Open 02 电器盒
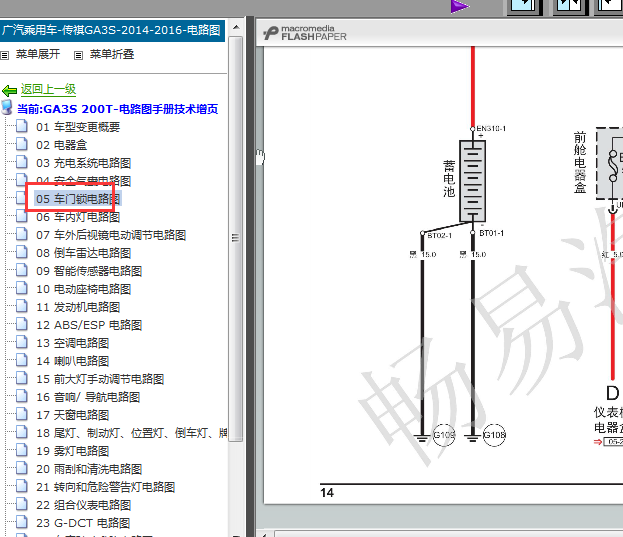Image resolution: width=623 pixels, height=537 pixels. point(61,145)
